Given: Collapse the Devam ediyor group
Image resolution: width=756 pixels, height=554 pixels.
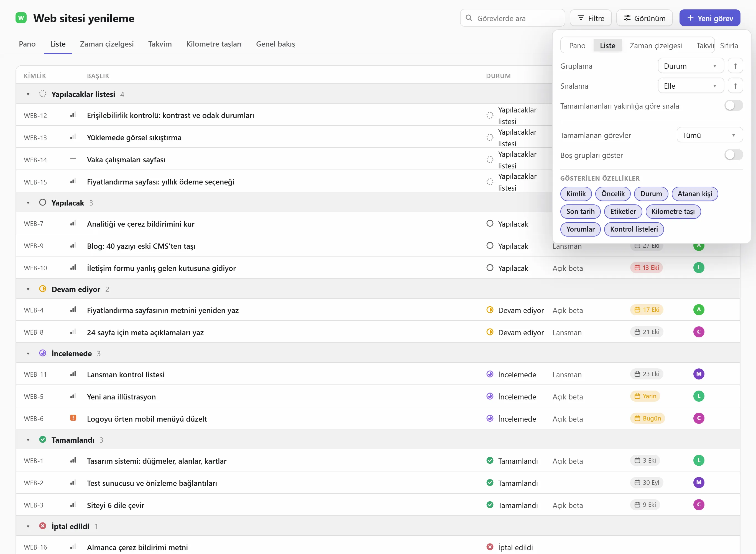Looking at the screenshot, I should pos(28,289).
